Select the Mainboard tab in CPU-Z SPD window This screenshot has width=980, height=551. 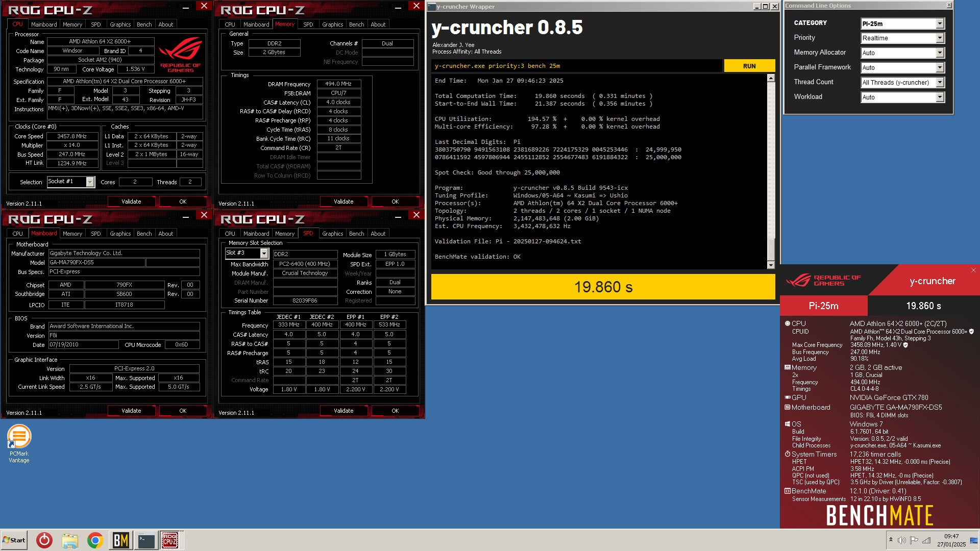(x=256, y=234)
